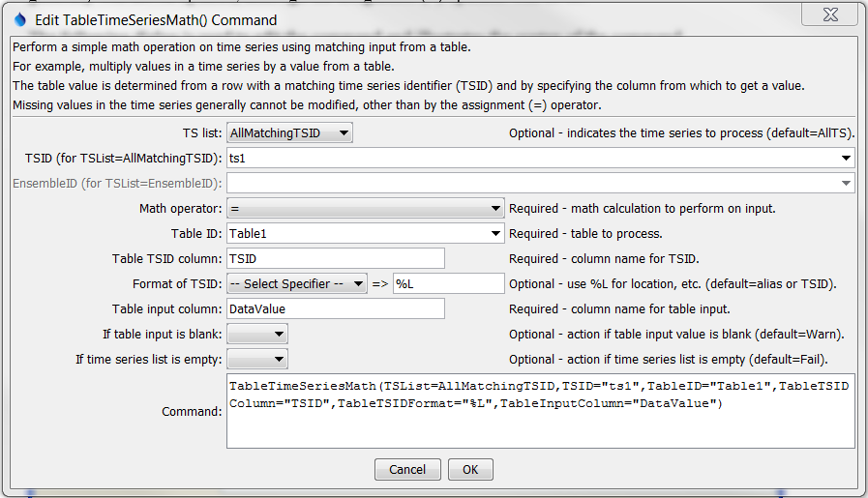The image size is (868, 498).
Task: Open the EnsembleID dropdown
Action: (x=847, y=183)
